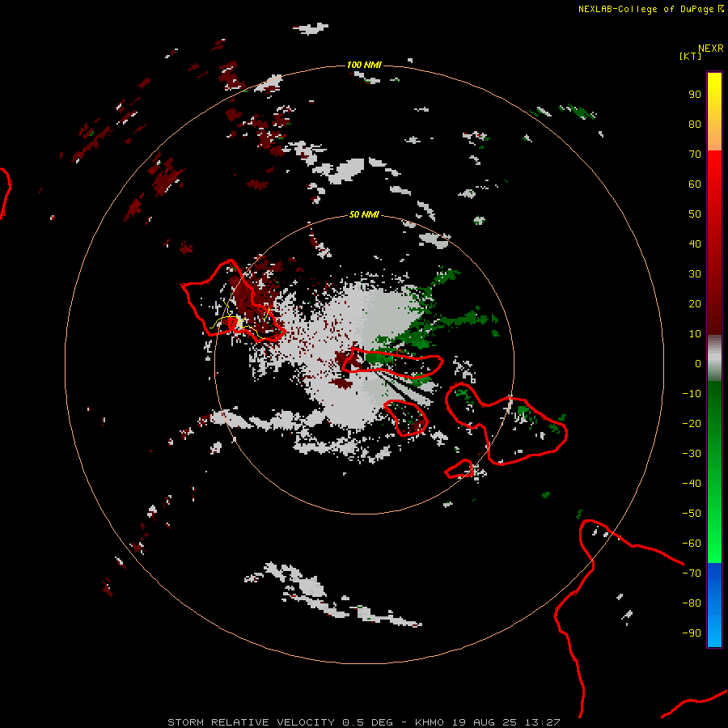Click the positive 10 knot scale label

coord(695,334)
